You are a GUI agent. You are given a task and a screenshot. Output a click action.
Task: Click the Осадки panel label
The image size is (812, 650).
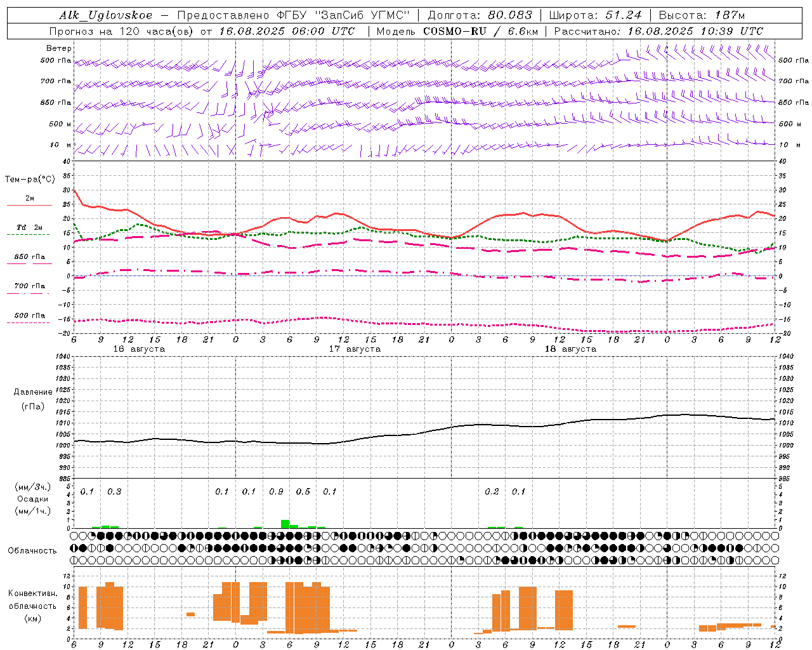pyautogui.click(x=33, y=499)
